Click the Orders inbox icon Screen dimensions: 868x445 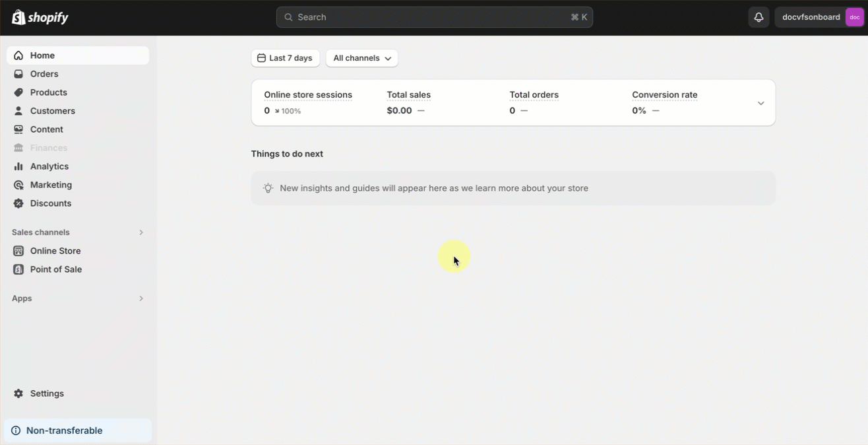pos(18,74)
